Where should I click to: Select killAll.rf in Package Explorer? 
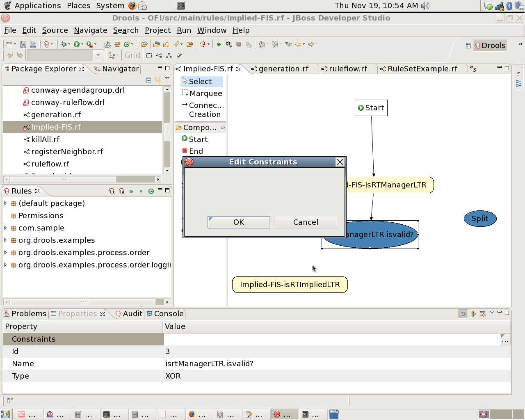point(45,139)
